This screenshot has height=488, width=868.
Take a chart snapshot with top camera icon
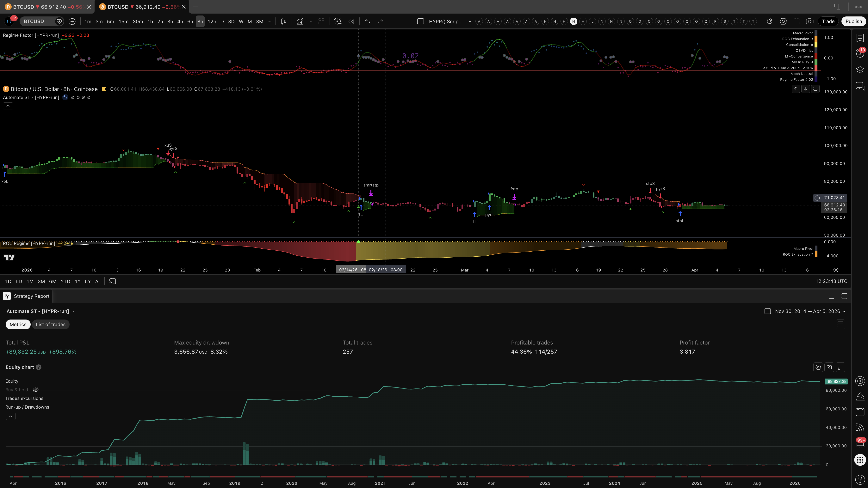coord(810,21)
